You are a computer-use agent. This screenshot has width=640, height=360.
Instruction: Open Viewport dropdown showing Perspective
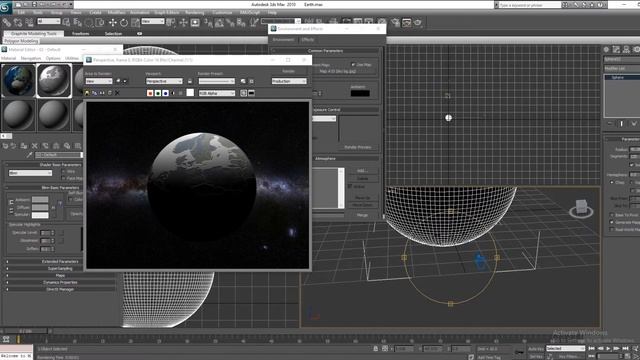[164, 81]
